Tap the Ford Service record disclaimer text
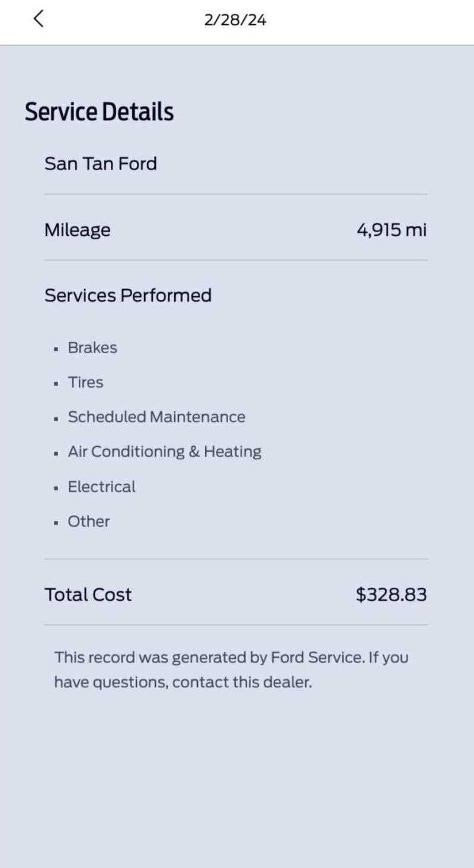474x868 pixels. 231,670
